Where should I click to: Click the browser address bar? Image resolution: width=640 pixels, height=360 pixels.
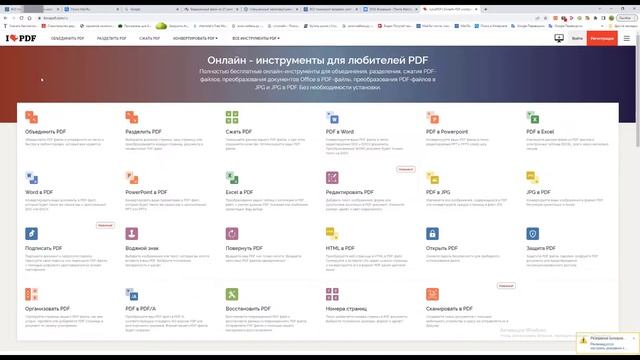(286, 18)
